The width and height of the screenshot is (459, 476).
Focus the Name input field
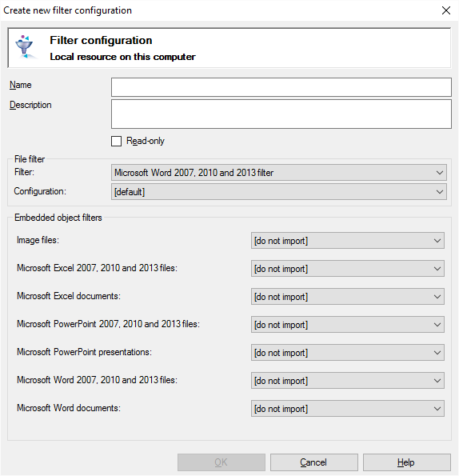pyautogui.click(x=281, y=87)
